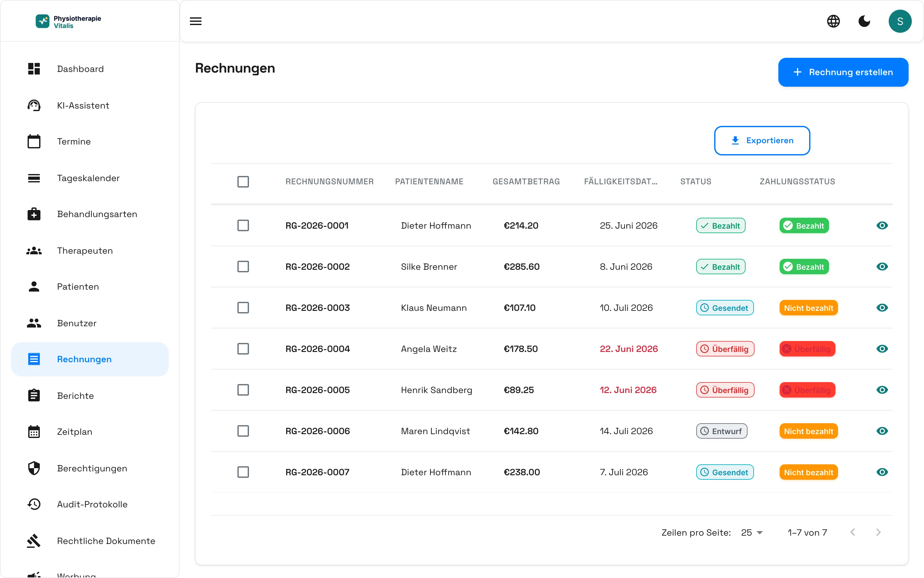View invoice RG-2026-0004 eye icon
Image resolution: width=924 pixels, height=578 pixels.
pyautogui.click(x=882, y=349)
